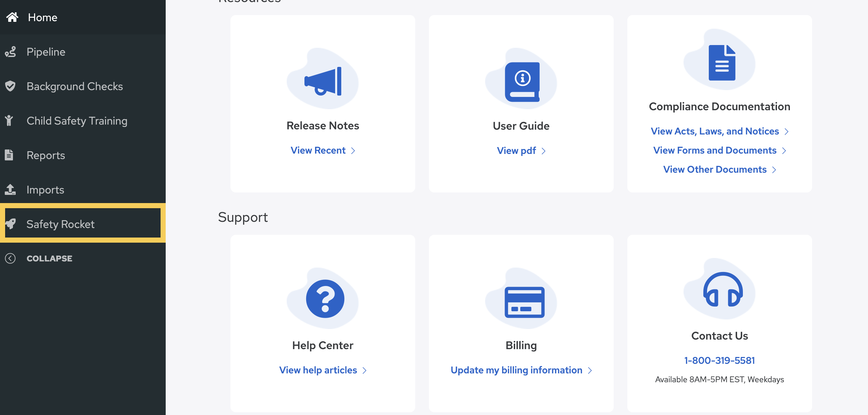
Task: Click chevron after Update my billing information
Action: 590,371
